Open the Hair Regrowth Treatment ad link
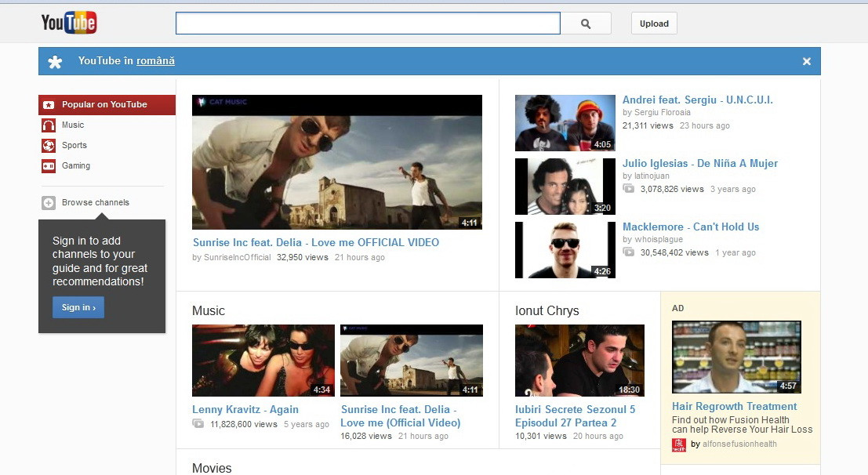868x475 pixels. click(x=734, y=406)
